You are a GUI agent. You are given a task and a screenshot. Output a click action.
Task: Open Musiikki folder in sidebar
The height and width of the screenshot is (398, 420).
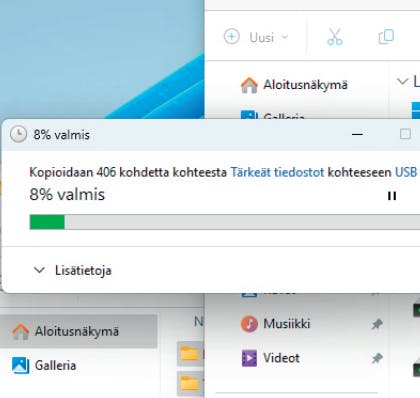coord(286,324)
